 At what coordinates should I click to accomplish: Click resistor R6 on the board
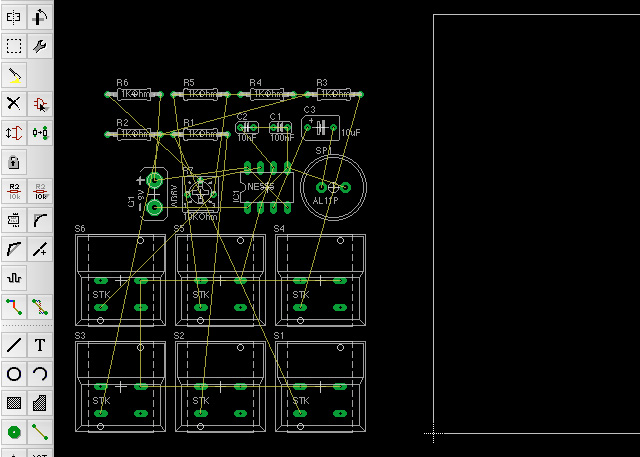[134, 95]
